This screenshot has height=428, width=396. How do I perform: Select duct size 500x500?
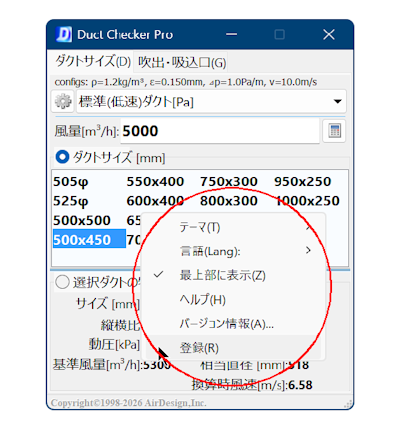click(x=82, y=220)
